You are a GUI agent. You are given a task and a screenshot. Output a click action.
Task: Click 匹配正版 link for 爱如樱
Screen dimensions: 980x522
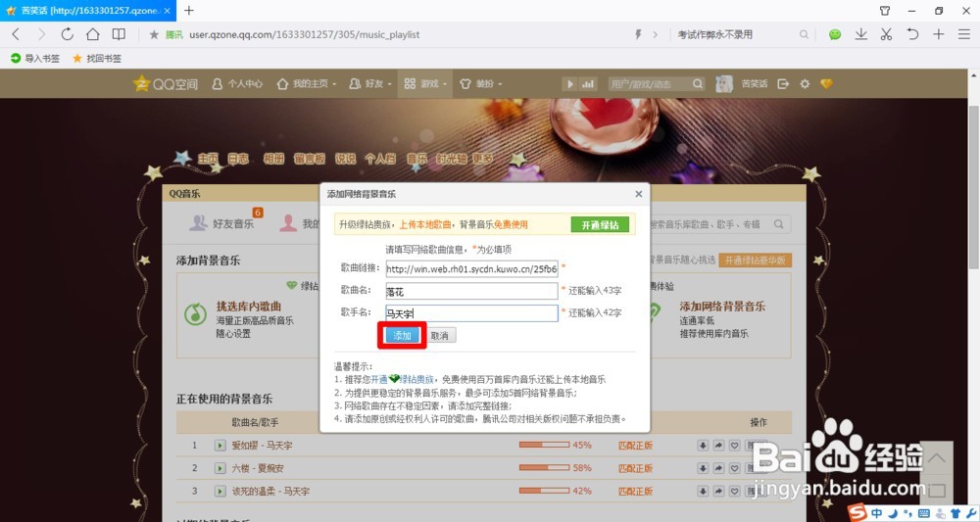click(x=635, y=446)
